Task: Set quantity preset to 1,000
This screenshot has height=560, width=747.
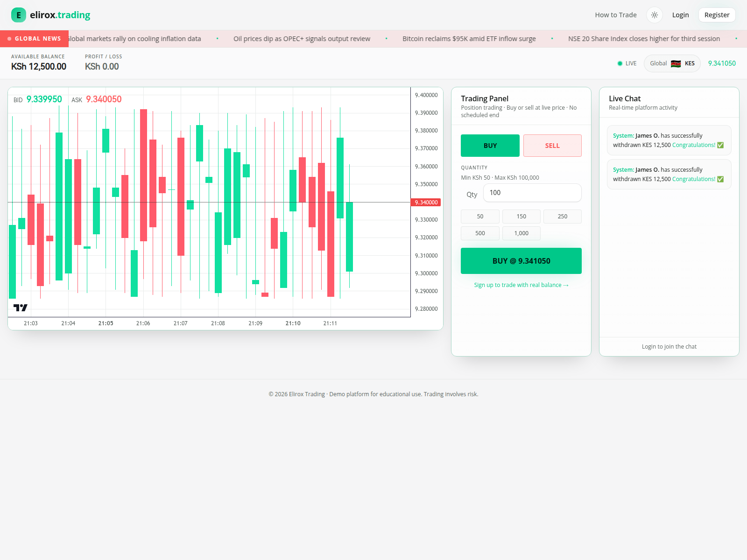Action: click(521, 233)
